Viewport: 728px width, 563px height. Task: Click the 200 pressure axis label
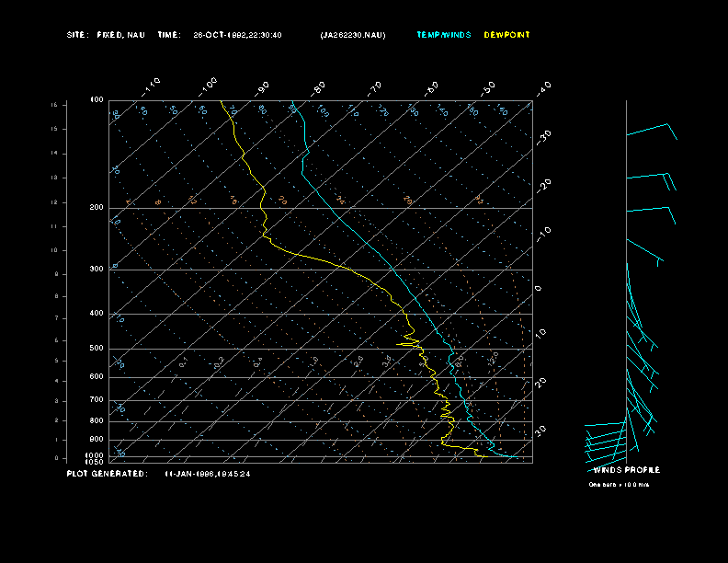(x=97, y=208)
